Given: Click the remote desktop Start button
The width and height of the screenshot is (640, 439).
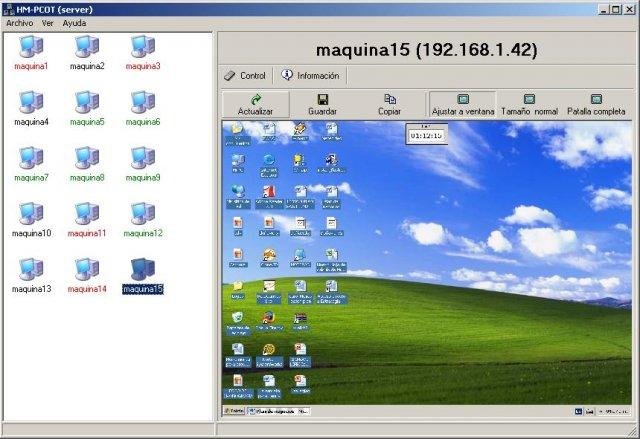Looking at the screenshot, I should click(234, 411).
